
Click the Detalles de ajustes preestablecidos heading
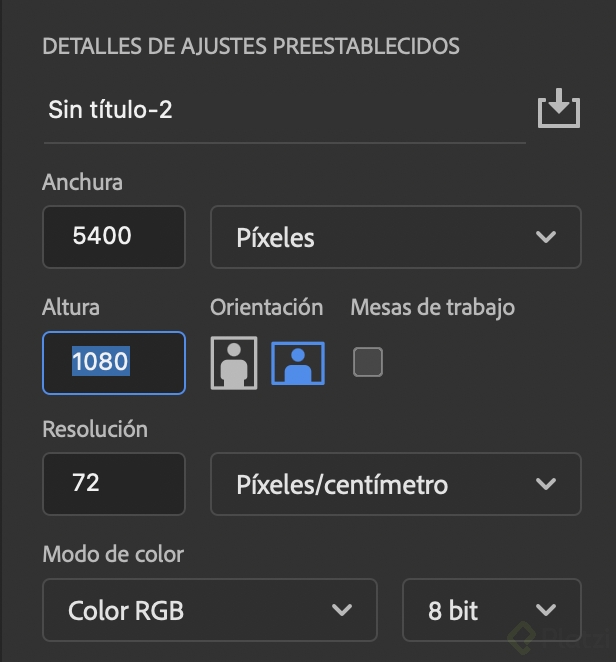[251, 46]
